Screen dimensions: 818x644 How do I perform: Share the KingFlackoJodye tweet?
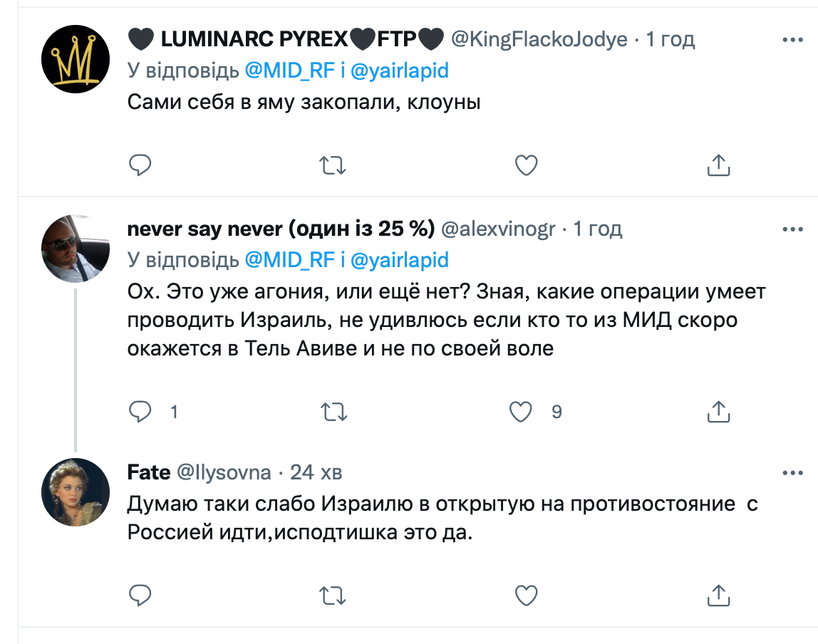click(718, 165)
